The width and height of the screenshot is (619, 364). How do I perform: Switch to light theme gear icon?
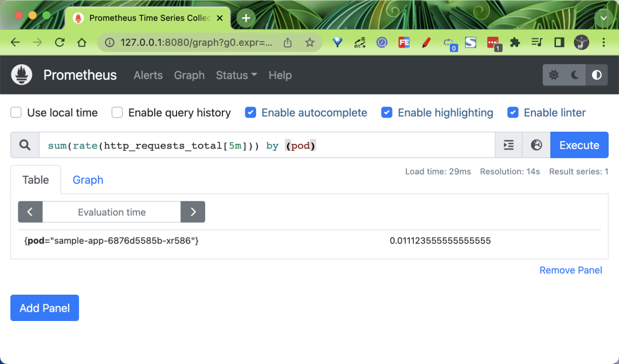(554, 75)
